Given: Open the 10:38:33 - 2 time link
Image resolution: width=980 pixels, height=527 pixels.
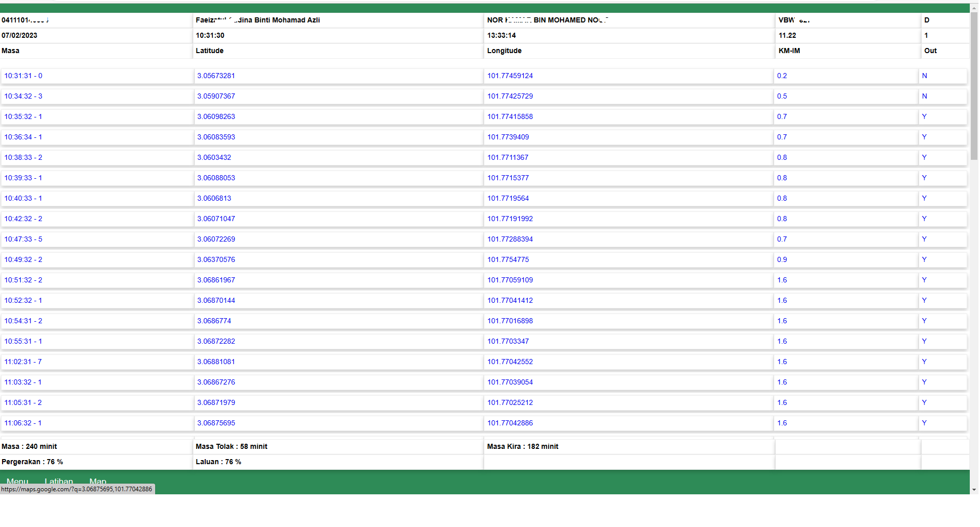Looking at the screenshot, I should [x=23, y=158].
